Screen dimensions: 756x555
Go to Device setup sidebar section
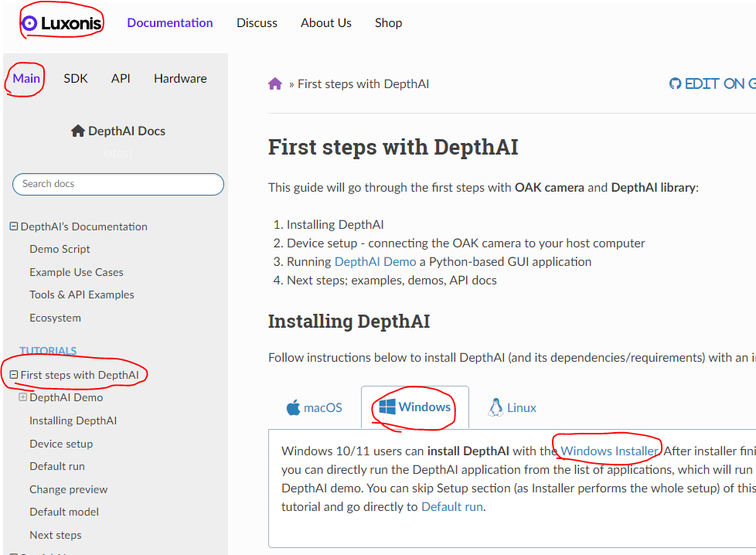point(61,444)
